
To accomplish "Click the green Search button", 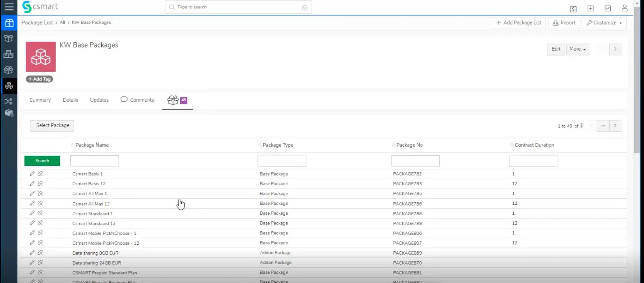I will (x=42, y=161).
